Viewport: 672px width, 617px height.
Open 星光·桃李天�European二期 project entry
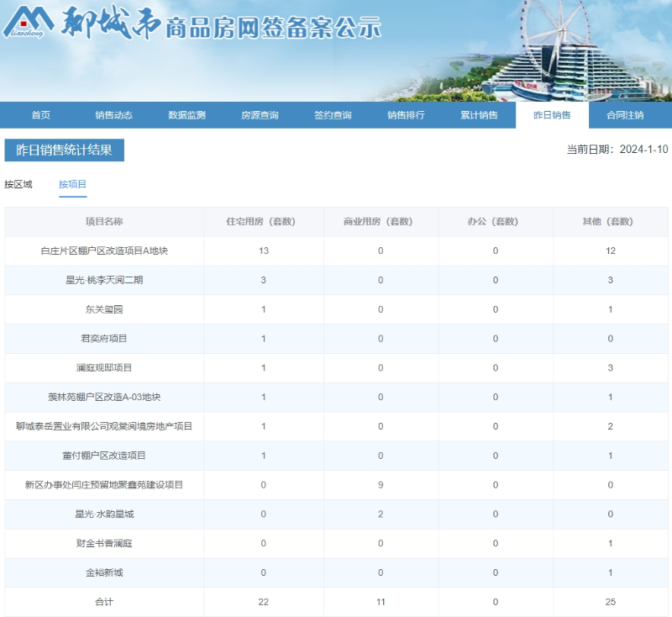[x=104, y=280]
